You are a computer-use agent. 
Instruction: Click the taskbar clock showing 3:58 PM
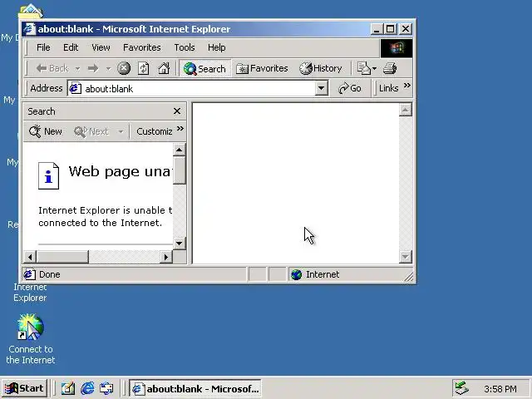tap(500, 389)
